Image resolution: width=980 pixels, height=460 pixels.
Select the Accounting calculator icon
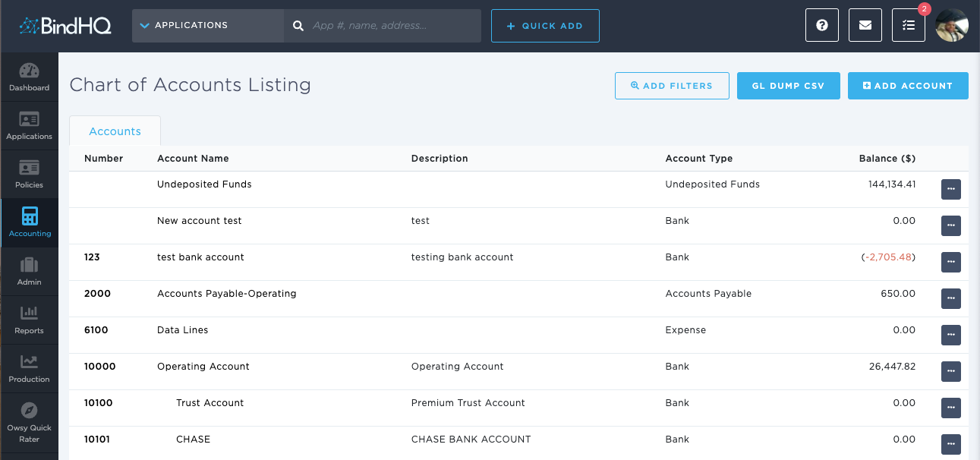[x=29, y=217]
